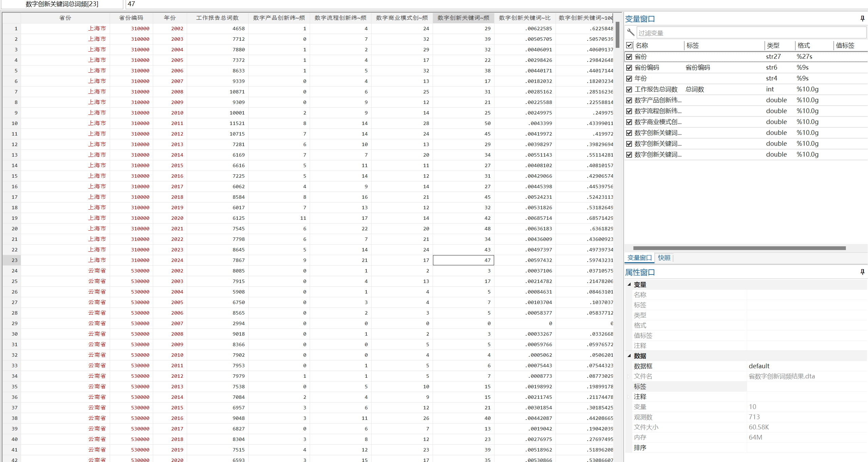Uncheck the 省份 variable checkbox
The width and height of the screenshot is (868, 462).
pos(629,57)
